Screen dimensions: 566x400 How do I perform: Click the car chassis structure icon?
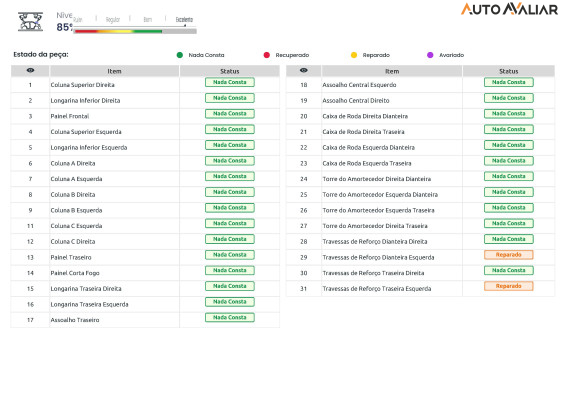pos(31,22)
